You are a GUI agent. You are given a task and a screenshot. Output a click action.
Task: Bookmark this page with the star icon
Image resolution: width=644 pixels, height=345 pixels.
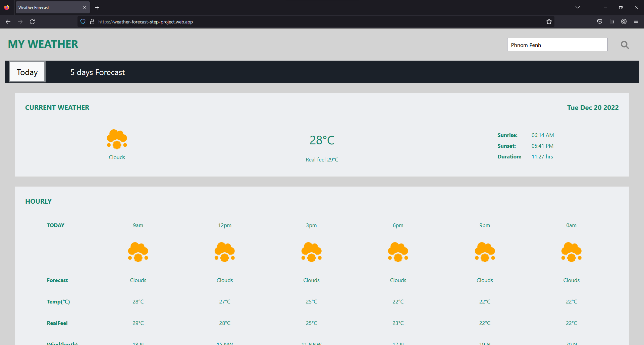coord(549,21)
